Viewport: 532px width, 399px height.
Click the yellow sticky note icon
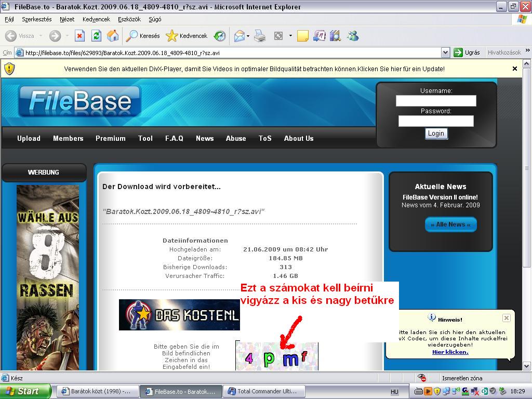point(303,36)
